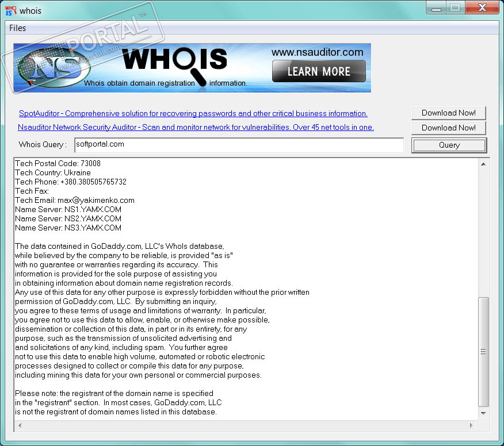Click the line 'Tech Country: Ukraine'
This screenshot has width=504, height=446.
53,173
